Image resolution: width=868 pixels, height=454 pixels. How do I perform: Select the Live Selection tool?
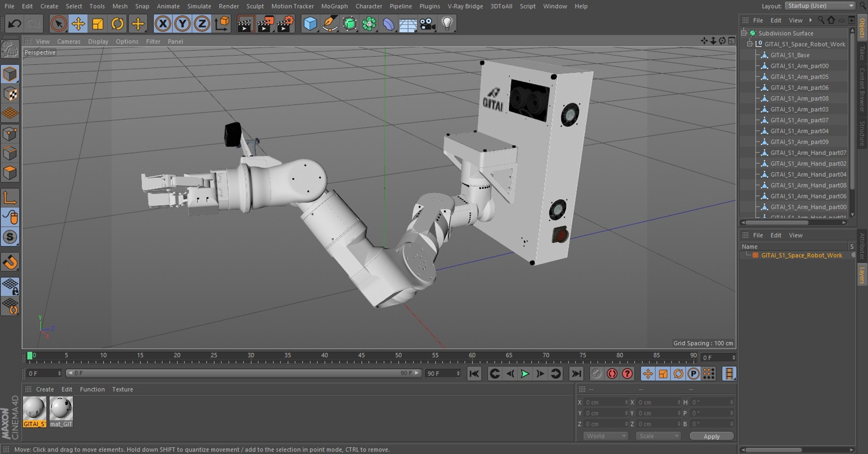pyautogui.click(x=58, y=24)
